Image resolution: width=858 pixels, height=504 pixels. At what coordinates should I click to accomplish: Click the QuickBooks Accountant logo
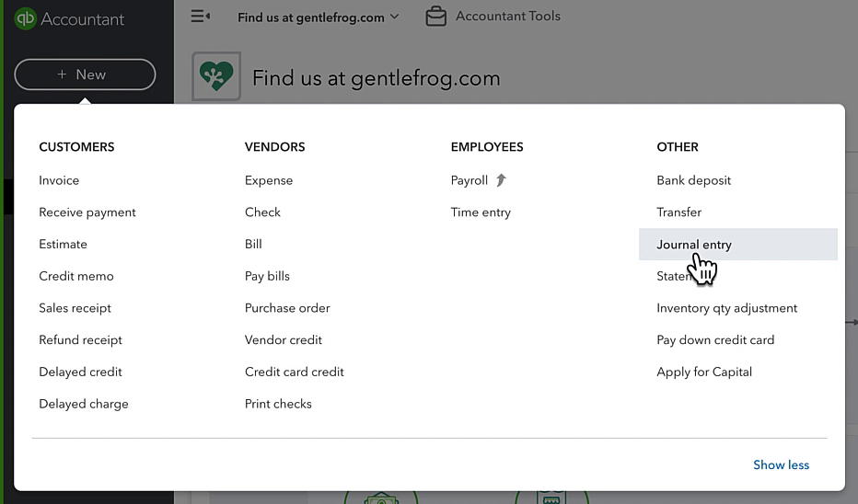[x=69, y=18]
